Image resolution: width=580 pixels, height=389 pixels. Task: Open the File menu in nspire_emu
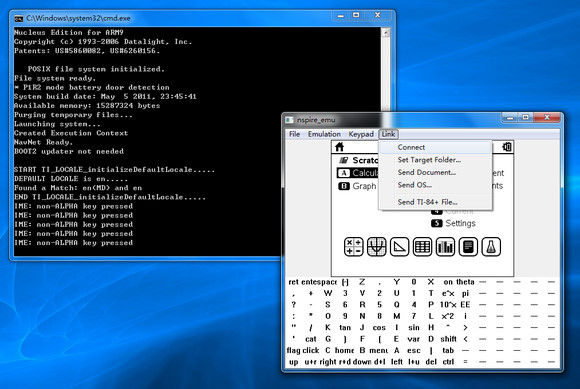point(294,134)
